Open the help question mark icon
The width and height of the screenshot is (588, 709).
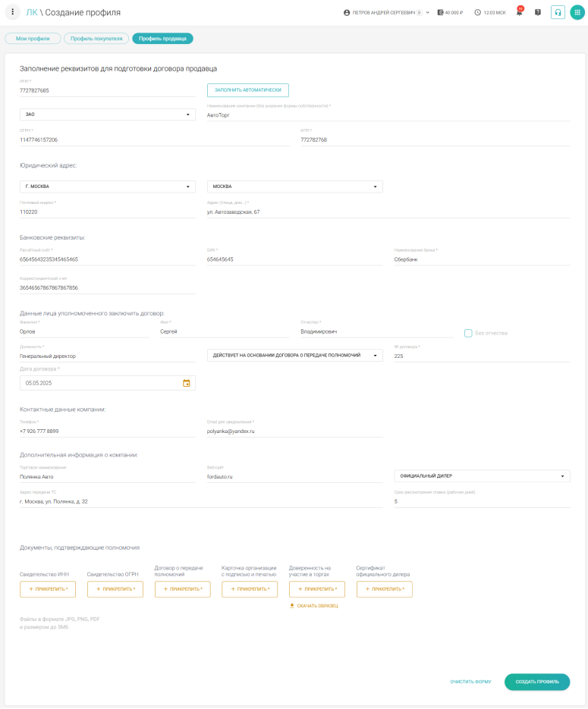538,13
